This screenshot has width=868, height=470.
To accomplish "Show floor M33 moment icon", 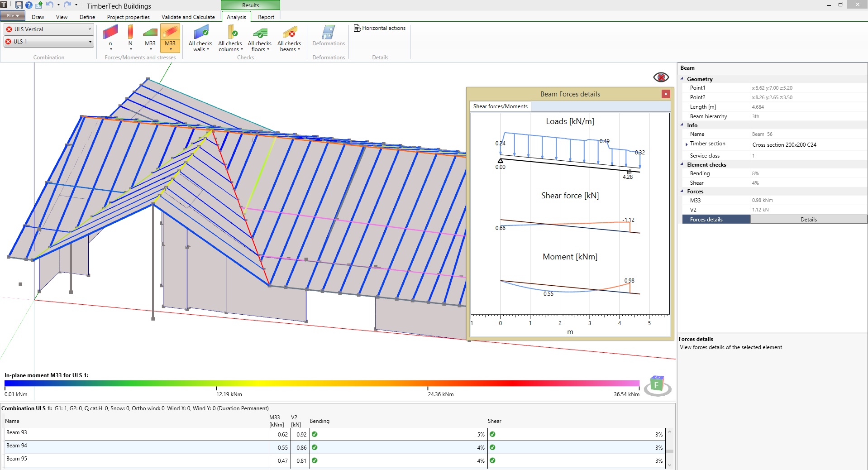I will (x=150, y=33).
